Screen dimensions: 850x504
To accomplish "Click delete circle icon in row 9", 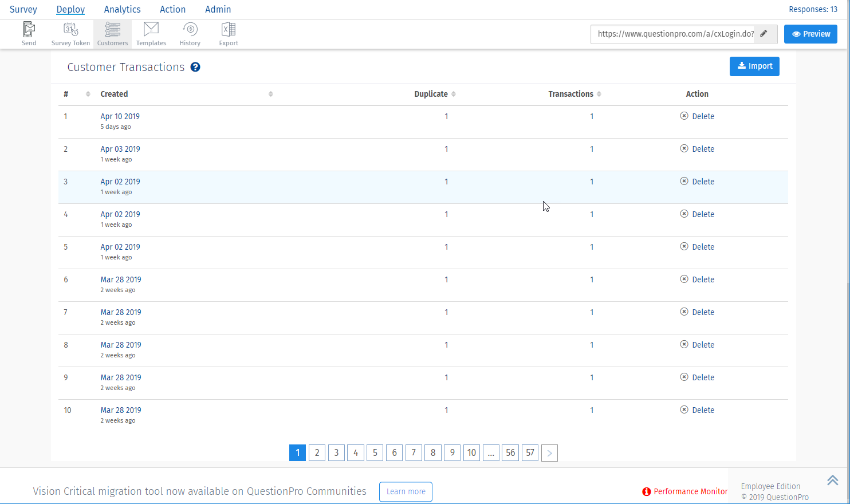I will pos(684,377).
